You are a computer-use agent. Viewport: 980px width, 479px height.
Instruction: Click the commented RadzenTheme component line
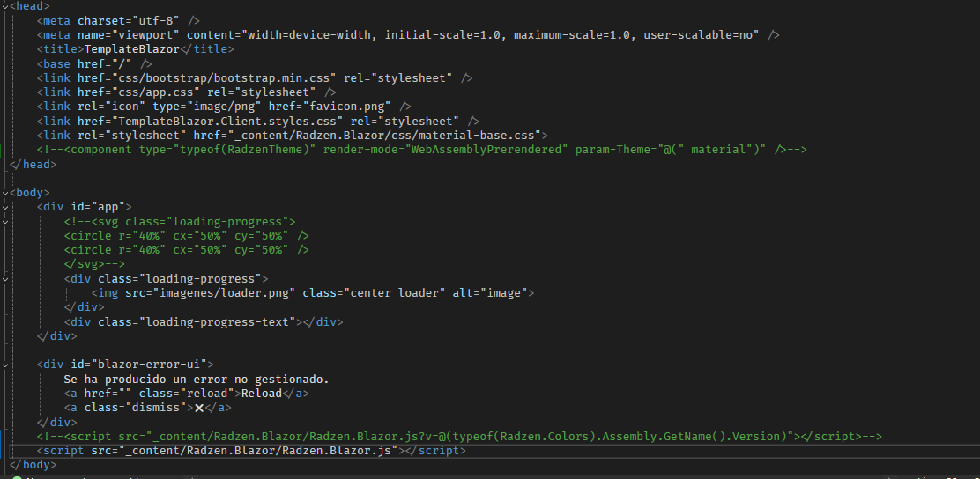(422, 150)
